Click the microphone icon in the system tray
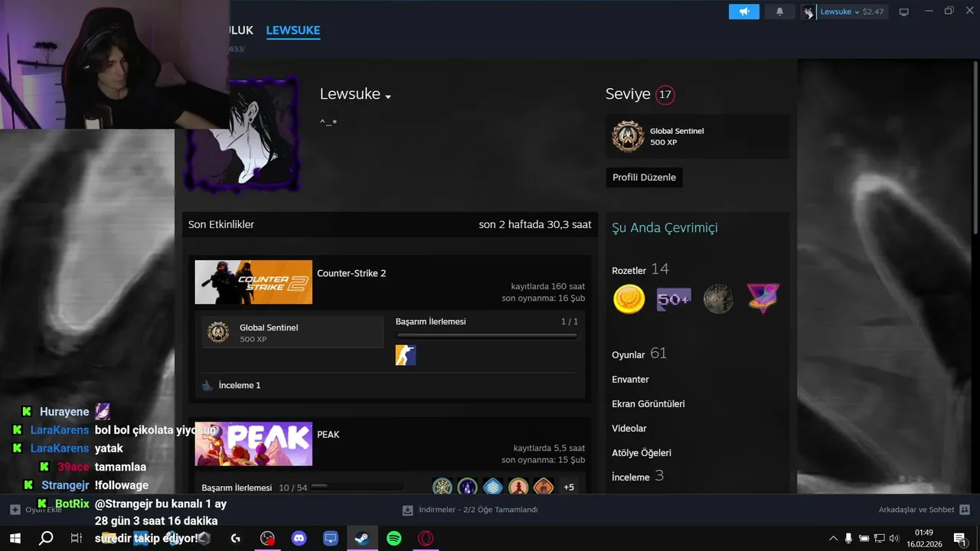Screen dimensions: 980x551 [x=848, y=539]
